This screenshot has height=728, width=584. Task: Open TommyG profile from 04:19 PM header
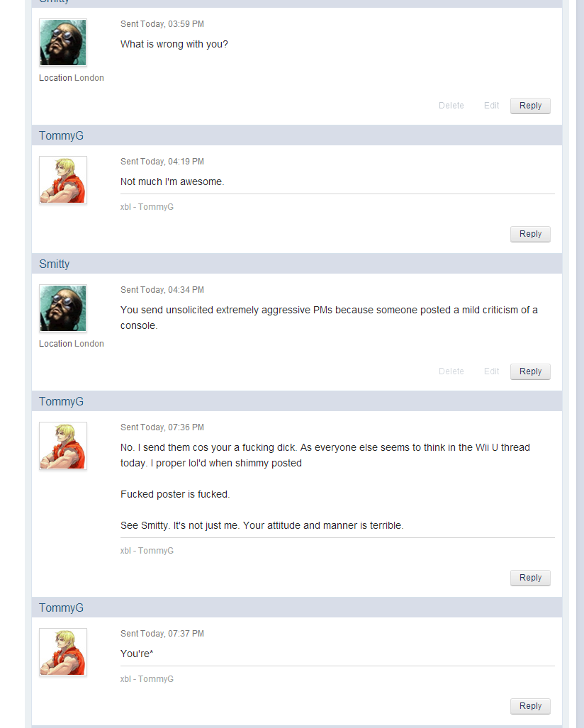pyautogui.click(x=61, y=135)
